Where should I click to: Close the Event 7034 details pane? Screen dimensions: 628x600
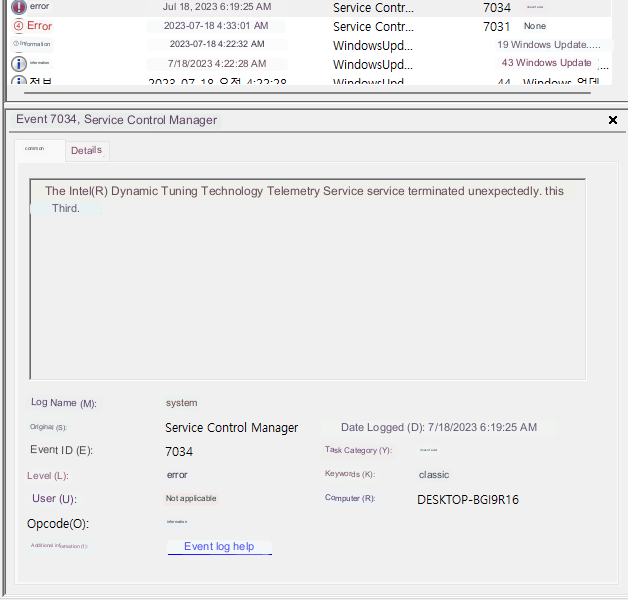613,120
